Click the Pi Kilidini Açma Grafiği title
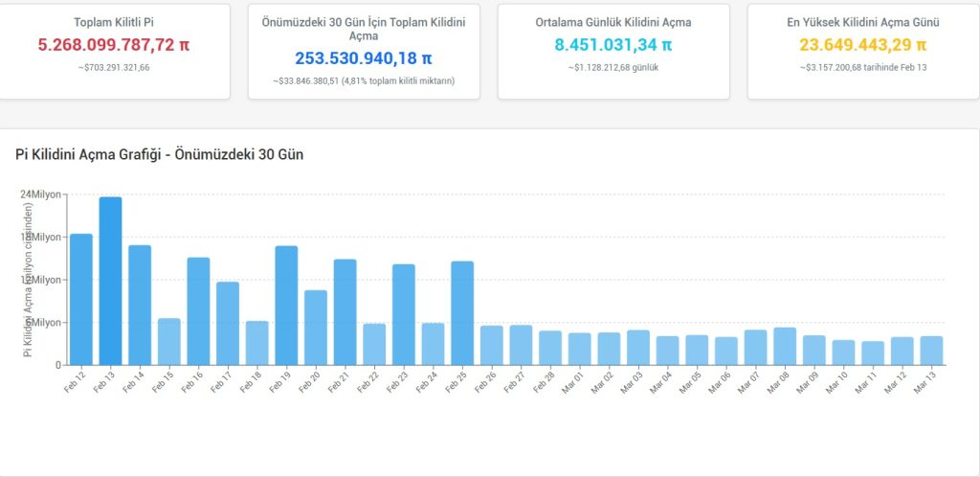The width and height of the screenshot is (980, 477). click(159, 154)
